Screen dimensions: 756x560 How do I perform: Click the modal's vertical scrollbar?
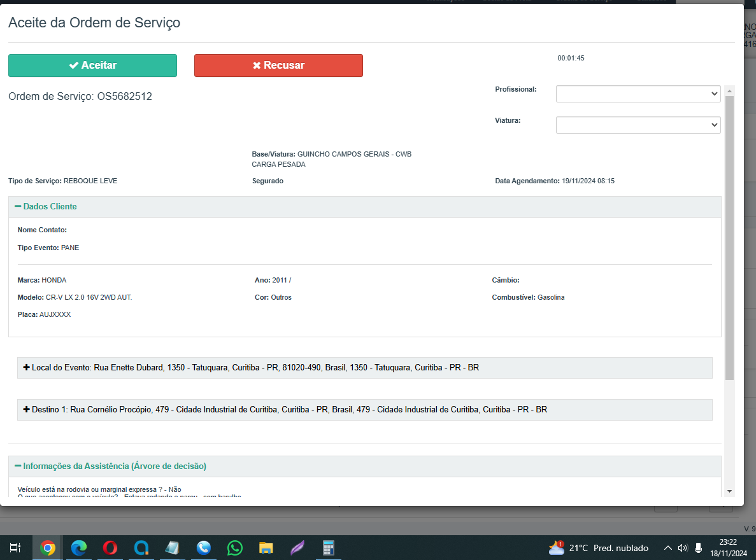(729, 235)
